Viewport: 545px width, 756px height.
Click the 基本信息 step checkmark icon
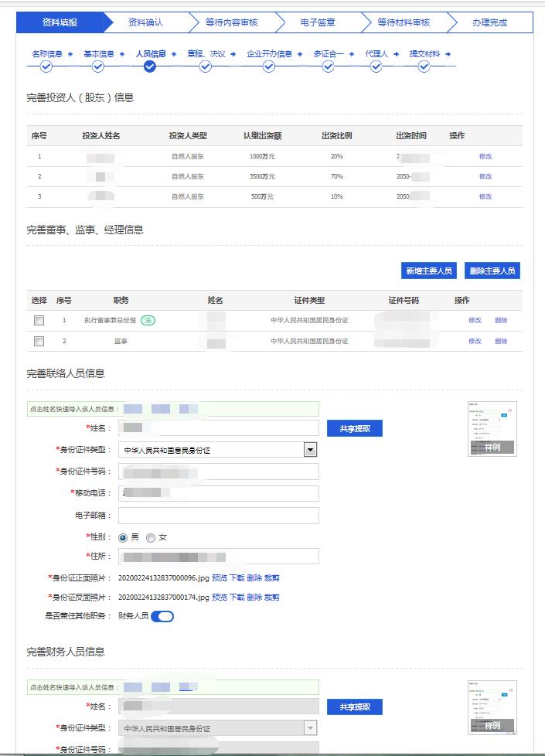(x=98, y=66)
